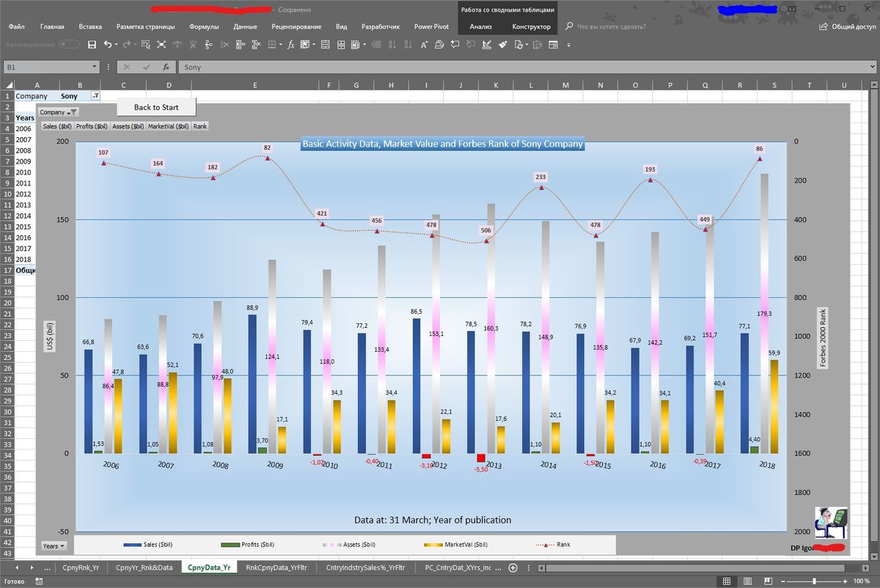Click the Save icon in quick access toolbar
Screen dimensions: 880x588
[92, 45]
